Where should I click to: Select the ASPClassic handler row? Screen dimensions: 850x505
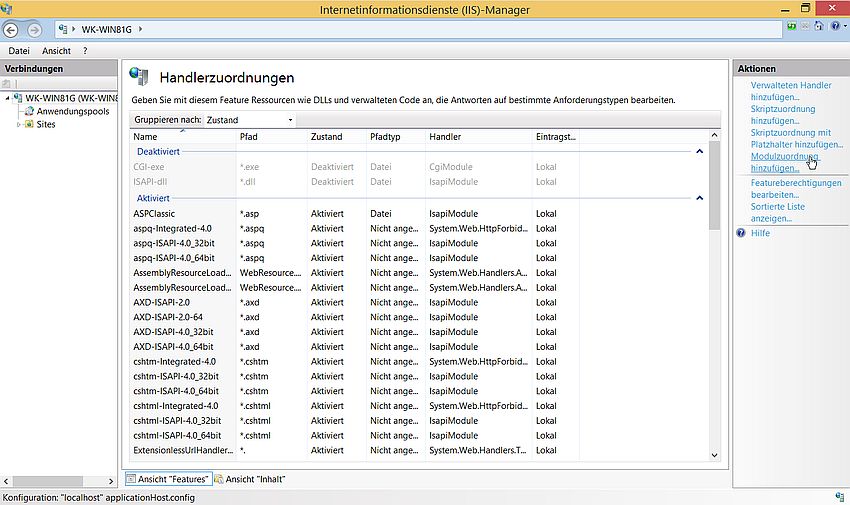[x=355, y=213]
